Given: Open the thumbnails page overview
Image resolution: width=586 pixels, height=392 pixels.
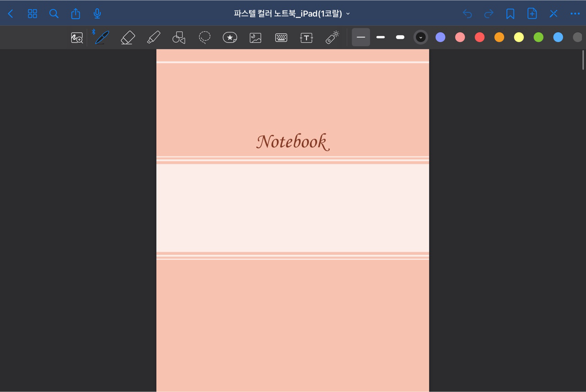Looking at the screenshot, I should pyautogui.click(x=32, y=13).
